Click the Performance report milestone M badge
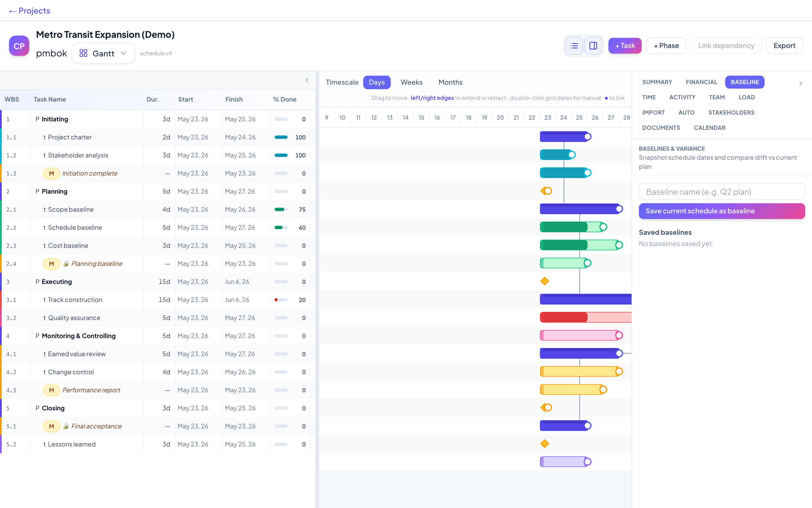812x508 pixels. coord(51,390)
